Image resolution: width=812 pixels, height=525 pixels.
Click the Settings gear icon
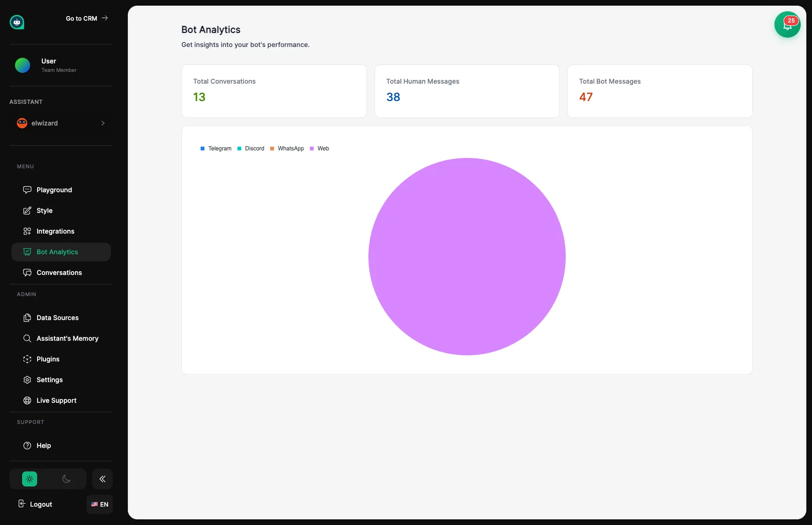tap(27, 380)
